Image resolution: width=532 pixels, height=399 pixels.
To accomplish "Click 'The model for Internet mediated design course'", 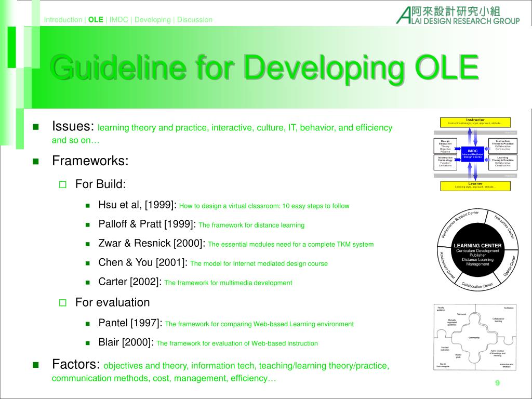I will click(x=259, y=263).
